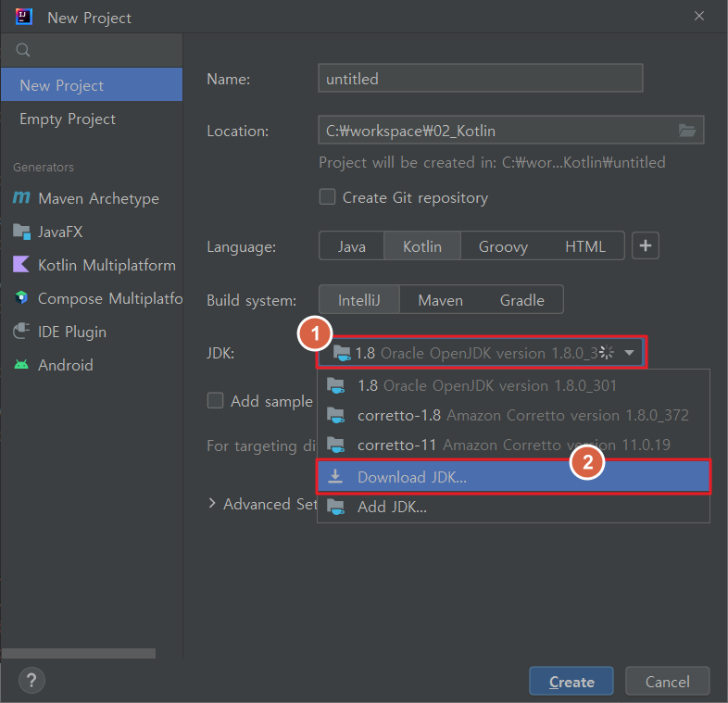Choose IntelliJ build system
Screen dimensions: 728x703
pyautogui.click(x=358, y=300)
